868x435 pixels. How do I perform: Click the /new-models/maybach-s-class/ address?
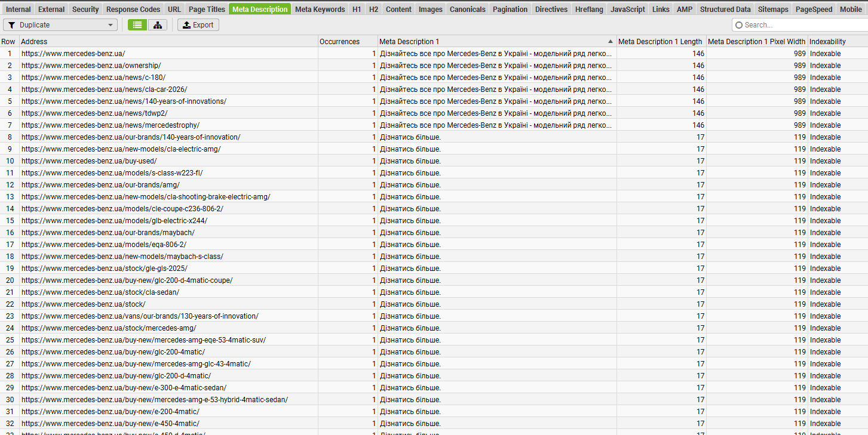coord(122,257)
